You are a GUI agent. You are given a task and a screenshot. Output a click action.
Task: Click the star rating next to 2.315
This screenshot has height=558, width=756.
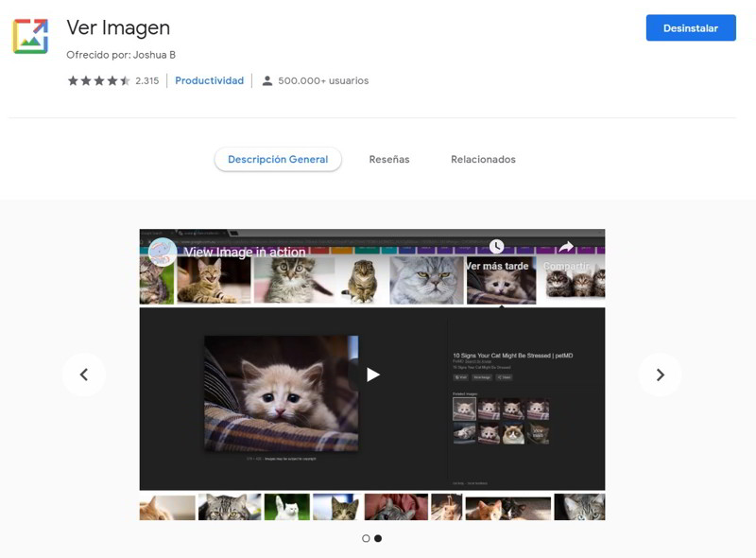coord(98,81)
